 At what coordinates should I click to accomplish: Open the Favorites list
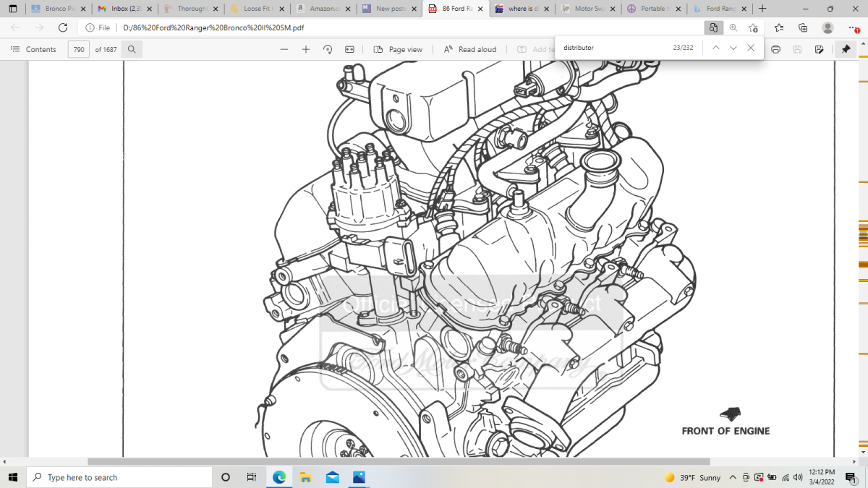point(779,27)
